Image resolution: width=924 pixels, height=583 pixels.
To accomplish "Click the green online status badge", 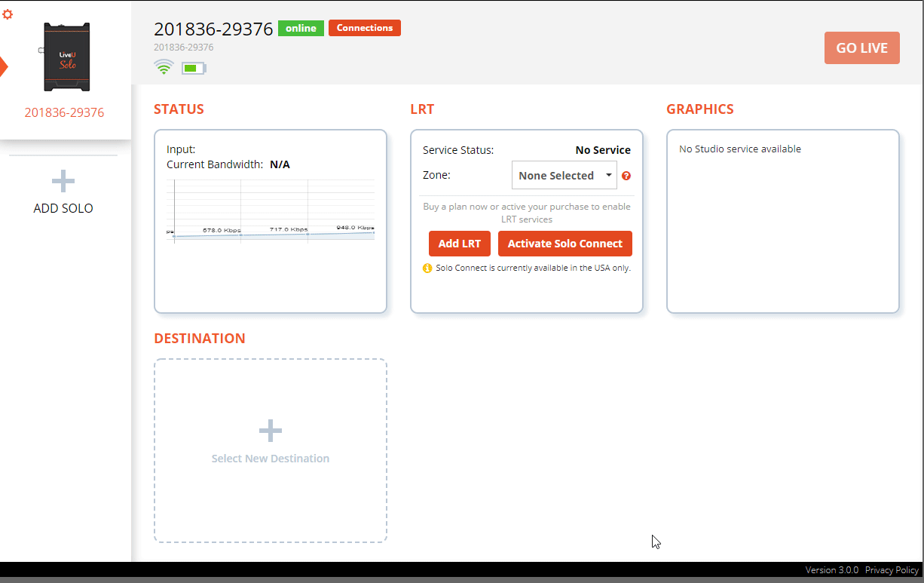I will pos(301,28).
